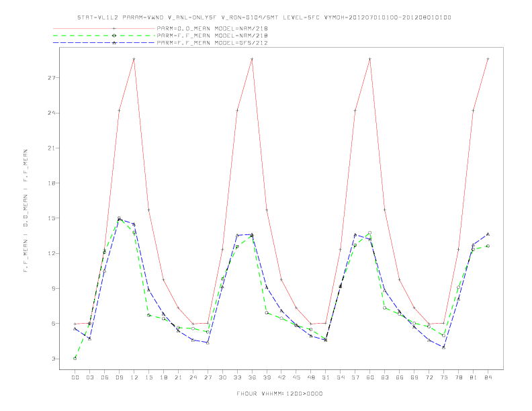
Task: Click the x-axis tick label 36
Action: click(x=252, y=377)
